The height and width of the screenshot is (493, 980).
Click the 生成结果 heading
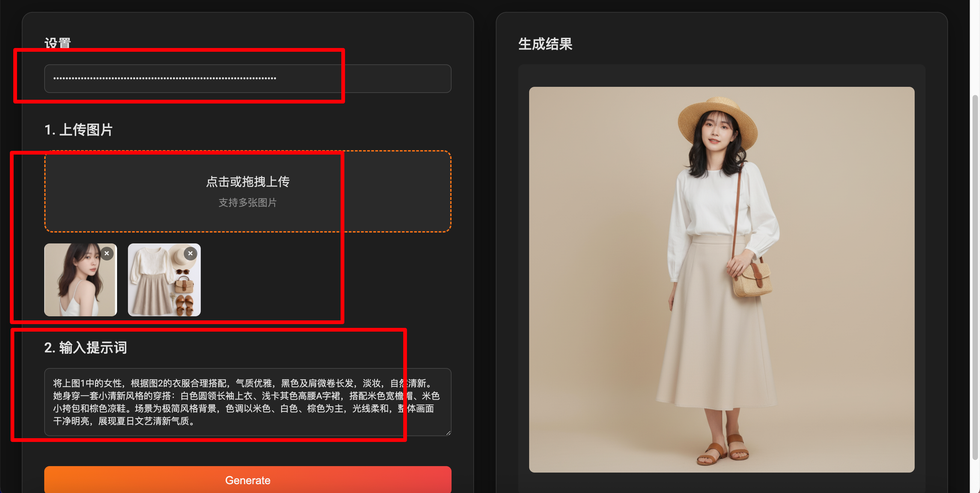pyautogui.click(x=545, y=44)
